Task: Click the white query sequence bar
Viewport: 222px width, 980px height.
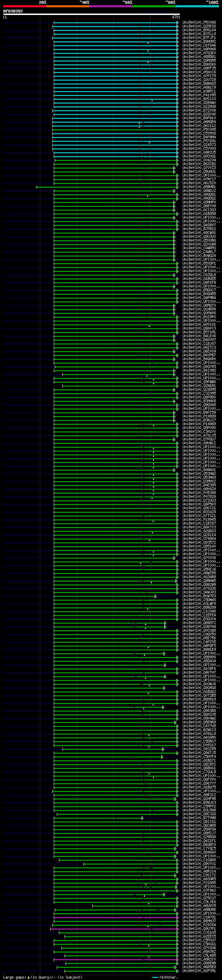Action: (91, 15)
